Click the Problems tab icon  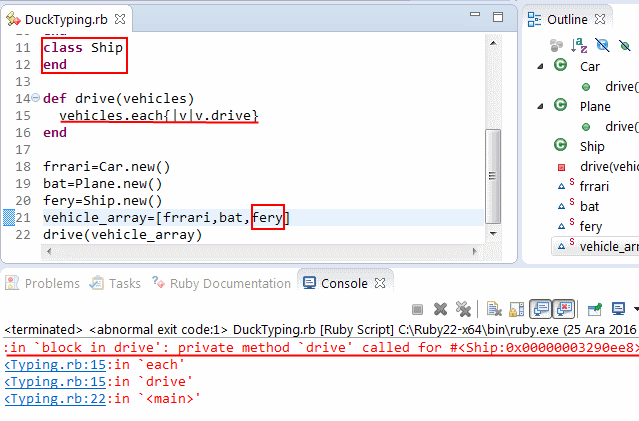click(x=12, y=282)
